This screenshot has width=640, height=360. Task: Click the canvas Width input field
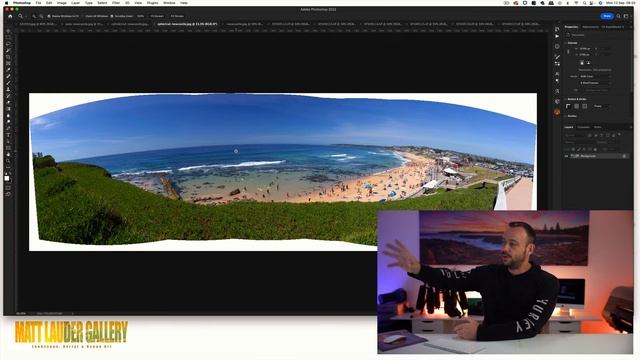tap(587, 49)
